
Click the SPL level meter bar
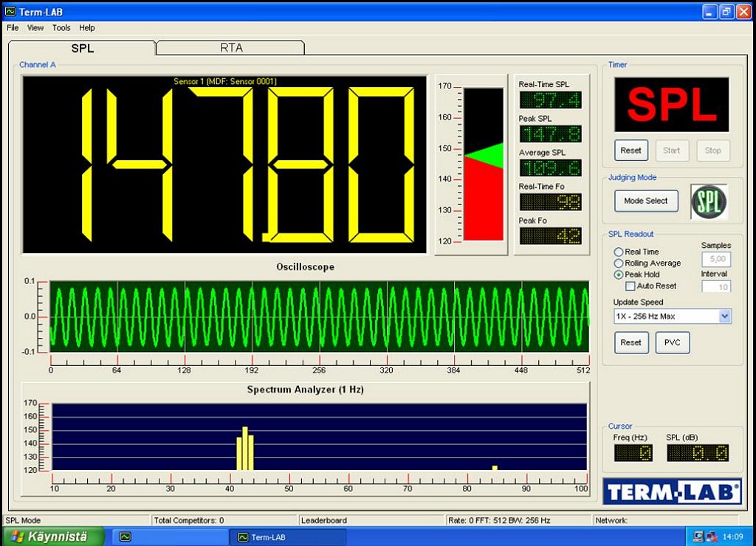click(x=483, y=164)
